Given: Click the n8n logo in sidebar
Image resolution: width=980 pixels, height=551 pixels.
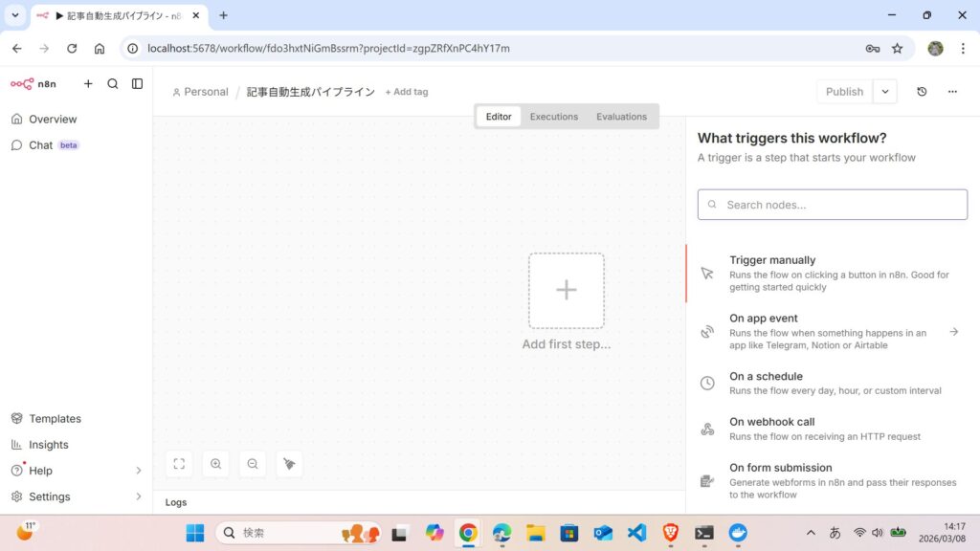Looking at the screenshot, I should click(33, 84).
